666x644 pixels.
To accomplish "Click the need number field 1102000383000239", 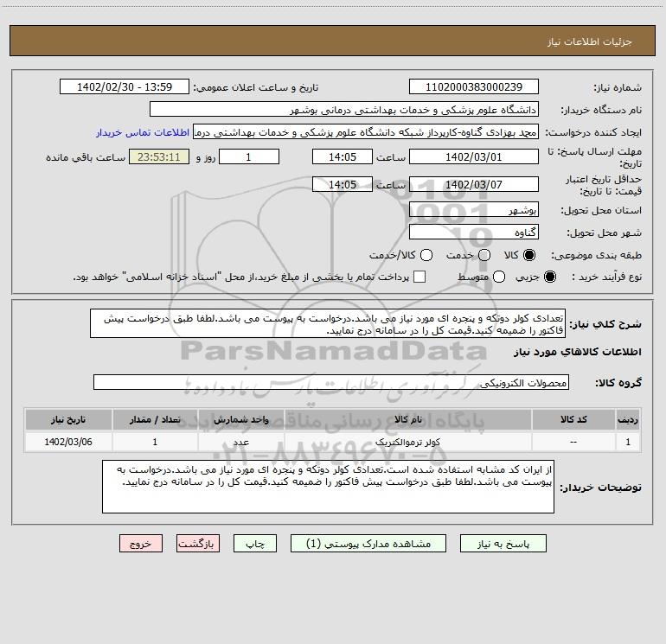I will coord(474,86).
